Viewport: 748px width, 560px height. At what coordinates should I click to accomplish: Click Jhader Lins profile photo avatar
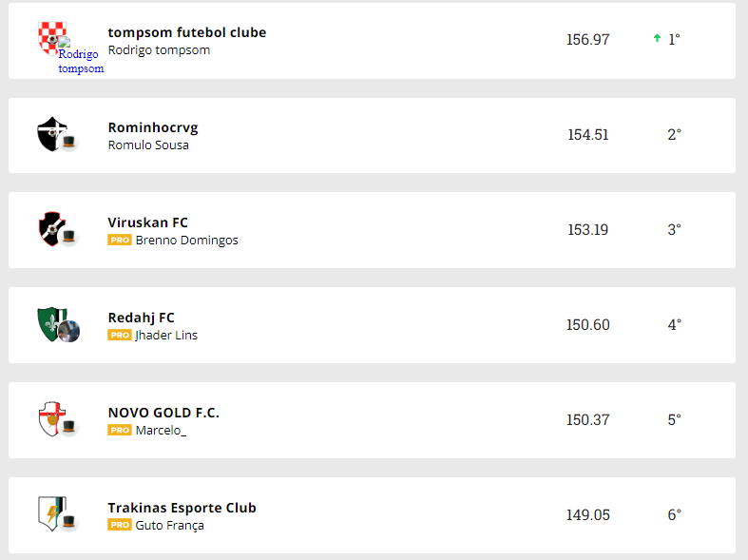68,332
